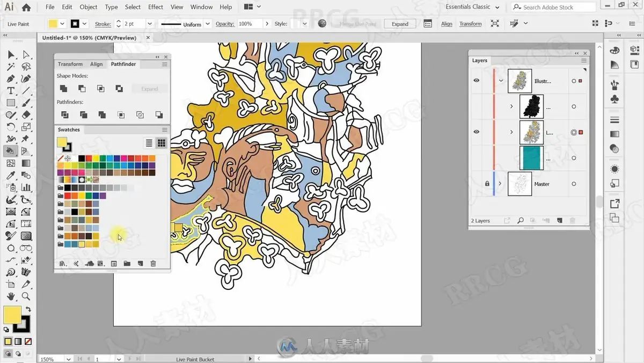
Task: Click the Align link in control bar
Action: pos(447,24)
